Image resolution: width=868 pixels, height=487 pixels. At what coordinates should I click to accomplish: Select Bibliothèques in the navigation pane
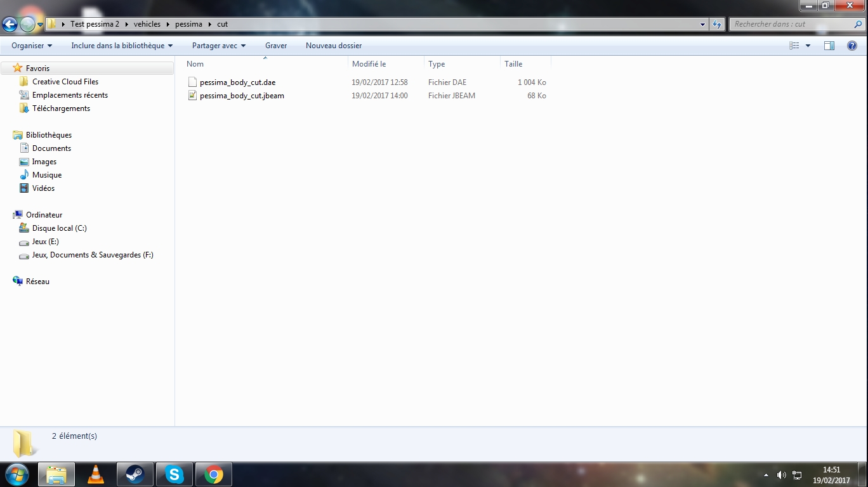coord(49,135)
